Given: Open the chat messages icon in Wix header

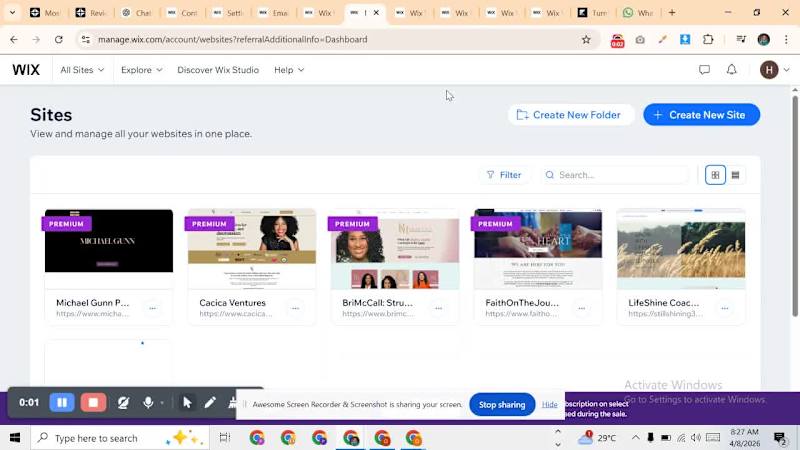Looking at the screenshot, I should click(x=704, y=69).
